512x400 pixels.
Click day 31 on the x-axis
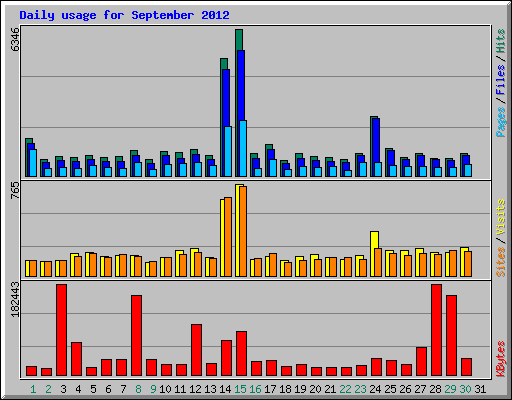tap(480, 389)
